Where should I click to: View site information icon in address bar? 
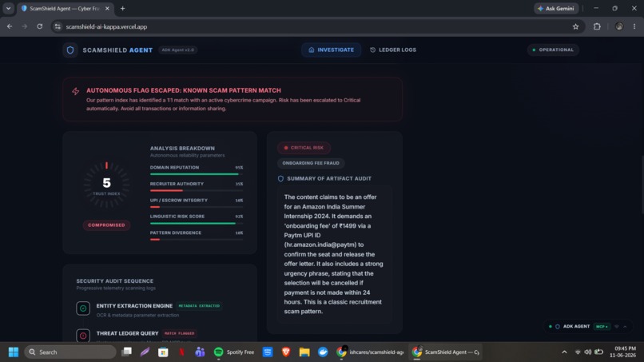tap(58, 26)
